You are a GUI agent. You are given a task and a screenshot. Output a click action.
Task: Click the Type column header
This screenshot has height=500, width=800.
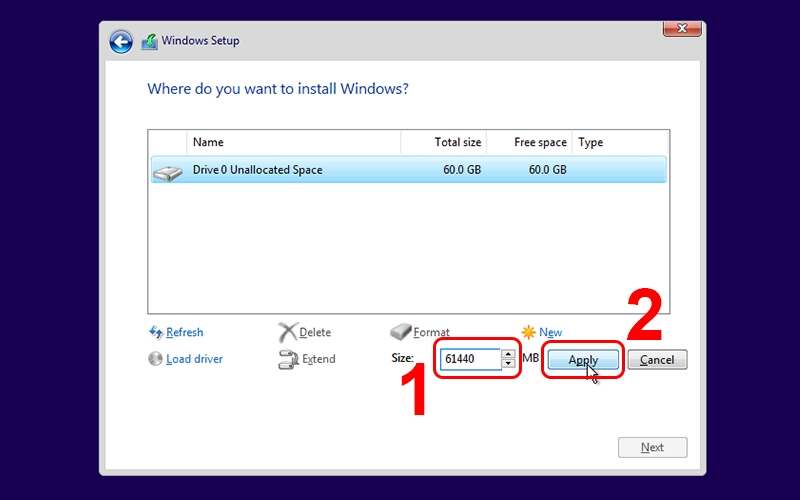point(620,142)
